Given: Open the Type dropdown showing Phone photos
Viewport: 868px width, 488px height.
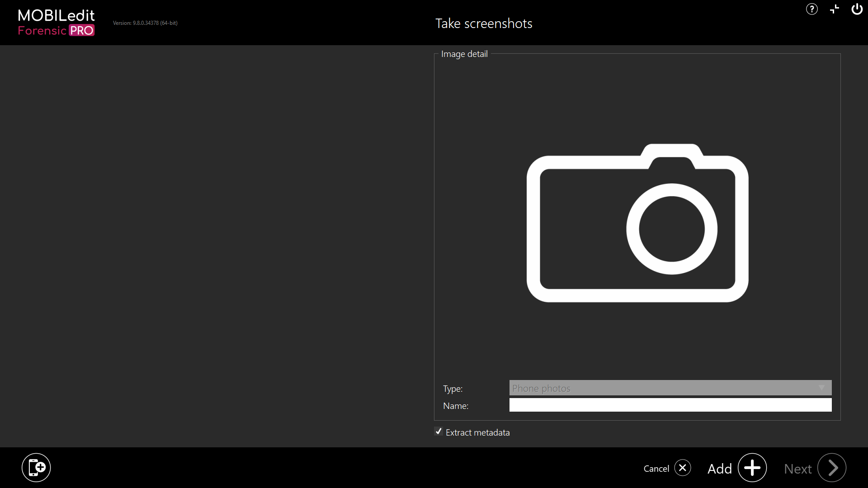Looking at the screenshot, I should point(670,388).
